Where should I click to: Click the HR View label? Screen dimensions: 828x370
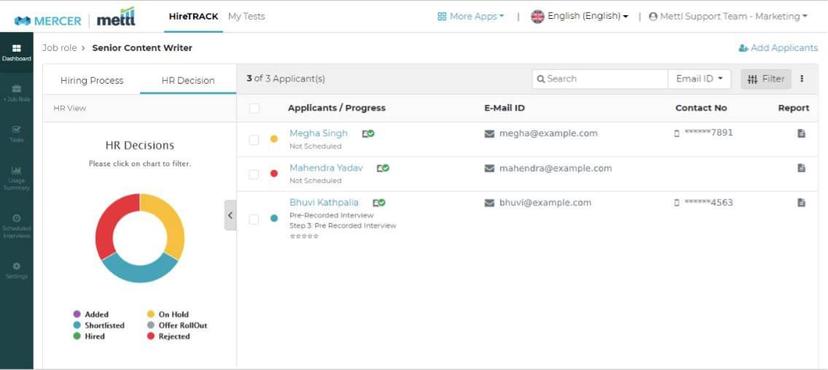pos(70,108)
